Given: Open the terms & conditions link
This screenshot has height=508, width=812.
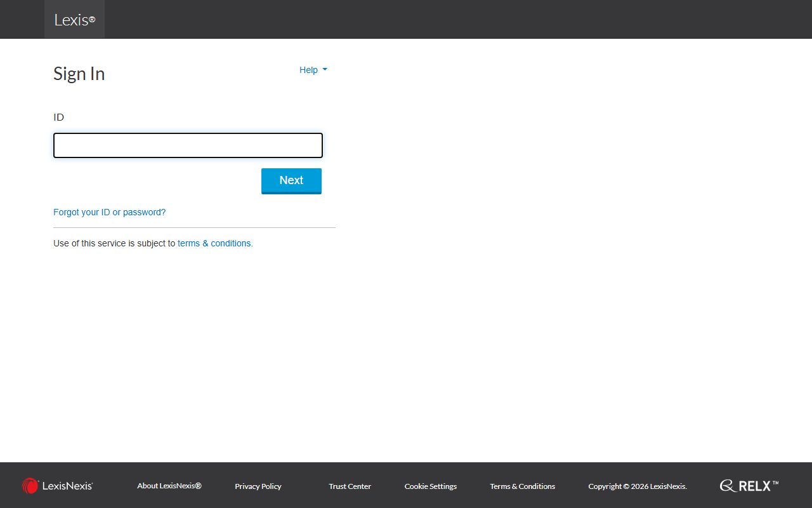Looking at the screenshot, I should pyautogui.click(x=215, y=243).
